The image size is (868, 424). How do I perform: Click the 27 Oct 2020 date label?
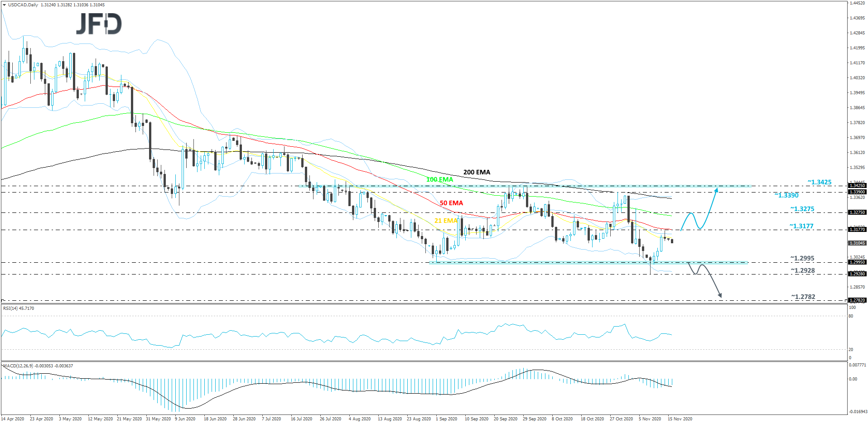621,419
